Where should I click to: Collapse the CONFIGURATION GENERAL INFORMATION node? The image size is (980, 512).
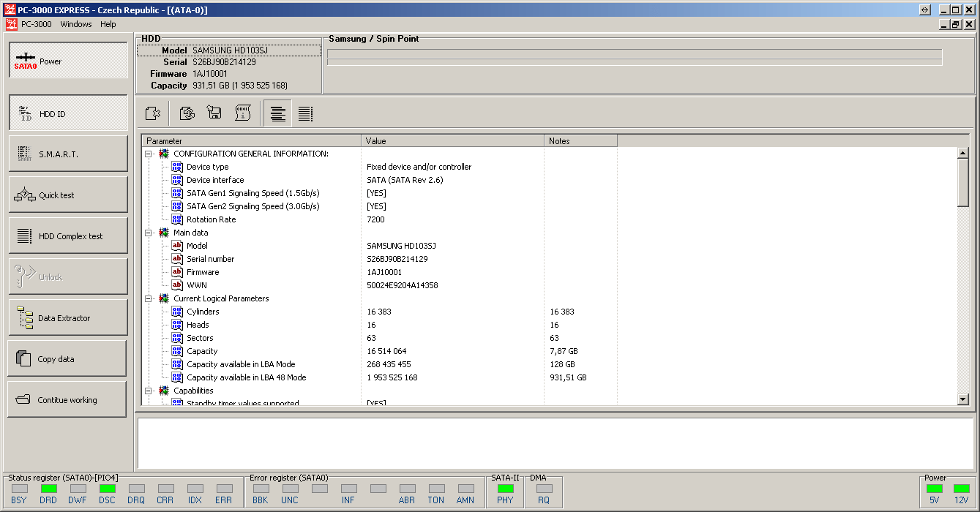[x=149, y=154]
